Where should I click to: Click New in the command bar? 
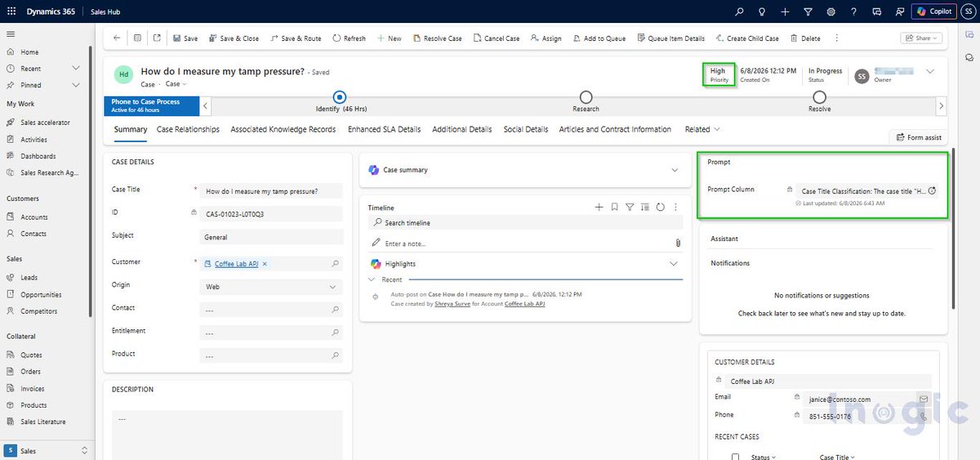(x=389, y=38)
